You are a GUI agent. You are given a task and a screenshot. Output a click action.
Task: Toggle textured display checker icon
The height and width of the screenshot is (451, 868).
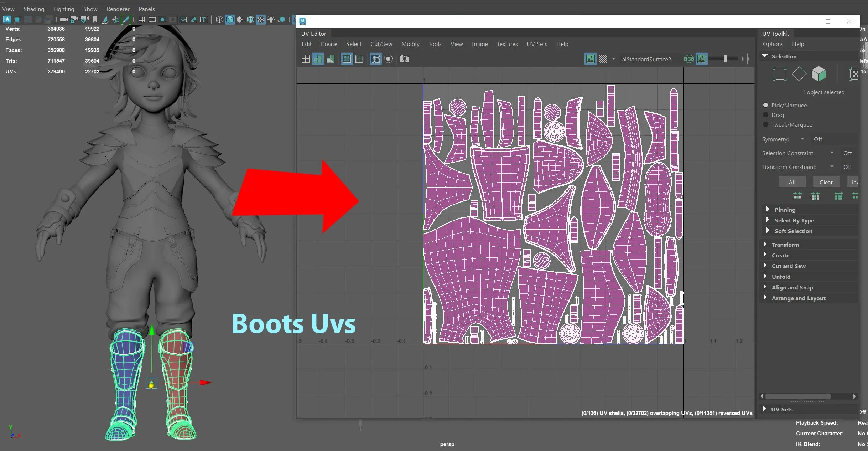click(x=261, y=20)
